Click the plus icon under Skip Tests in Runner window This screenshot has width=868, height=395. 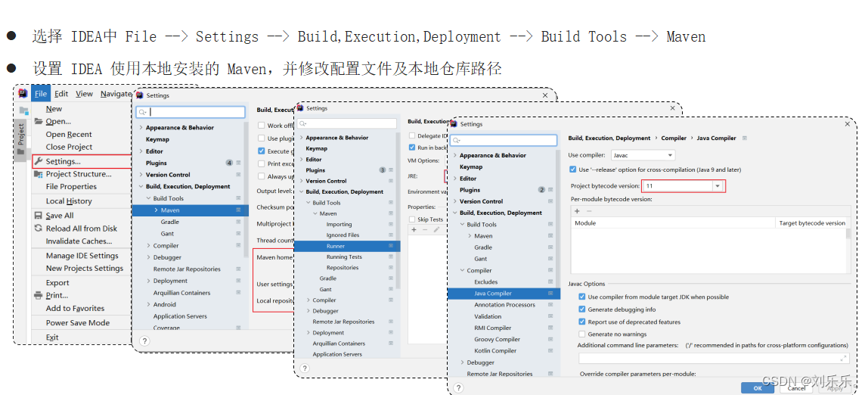click(414, 229)
